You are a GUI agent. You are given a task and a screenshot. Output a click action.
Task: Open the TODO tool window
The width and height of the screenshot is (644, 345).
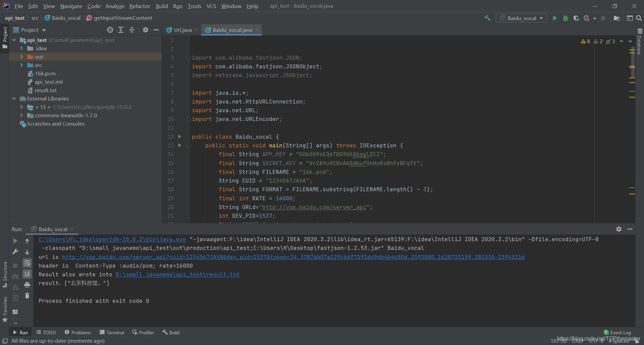point(46,332)
